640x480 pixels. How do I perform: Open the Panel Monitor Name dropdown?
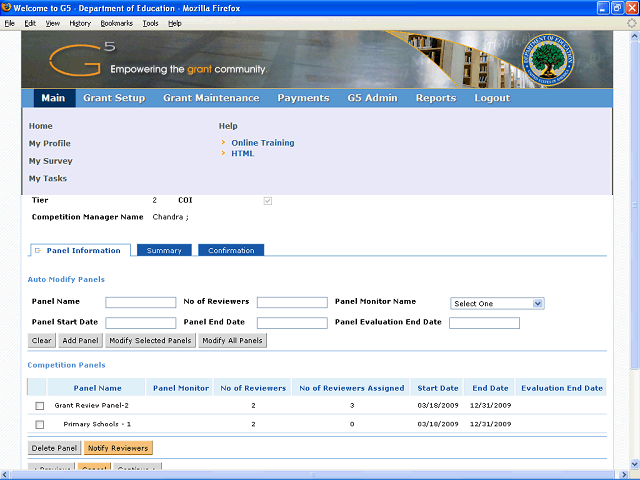[496, 303]
